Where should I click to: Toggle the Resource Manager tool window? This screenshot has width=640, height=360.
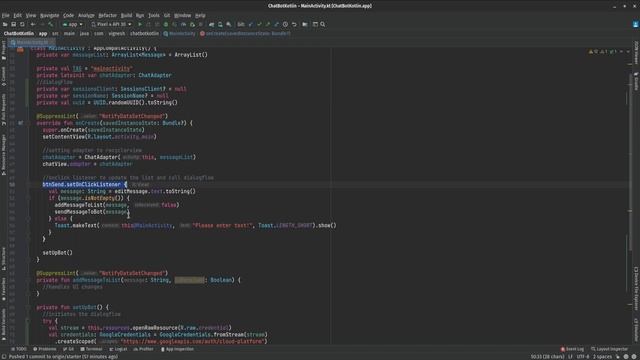tap(4, 154)
